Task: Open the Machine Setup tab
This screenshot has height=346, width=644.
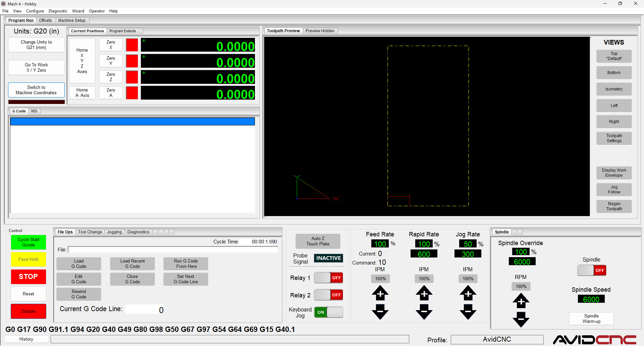Action: [x=72, y=20]
